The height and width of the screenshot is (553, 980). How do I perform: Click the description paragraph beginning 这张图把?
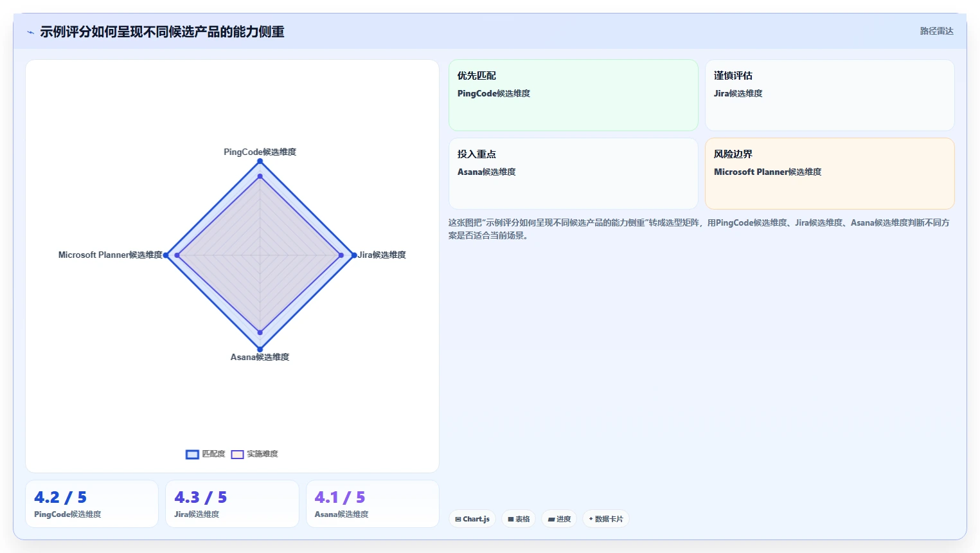pos(699,229)
